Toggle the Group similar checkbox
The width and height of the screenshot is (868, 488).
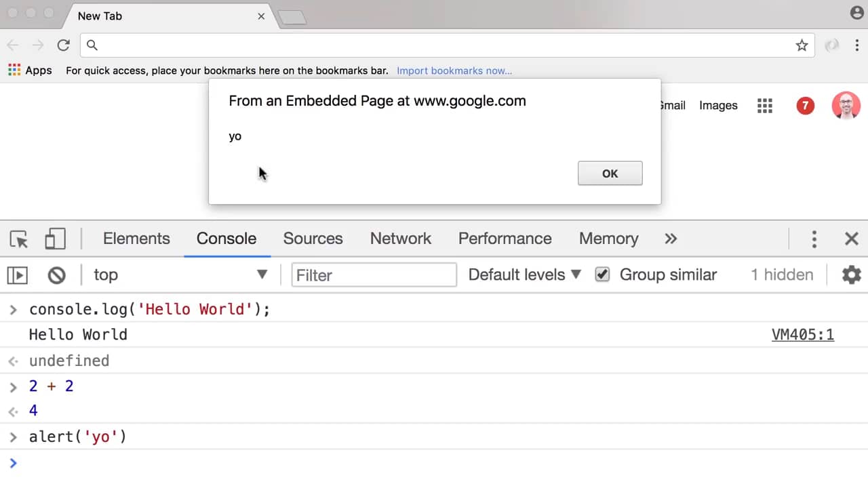click(x=602, y=274)
